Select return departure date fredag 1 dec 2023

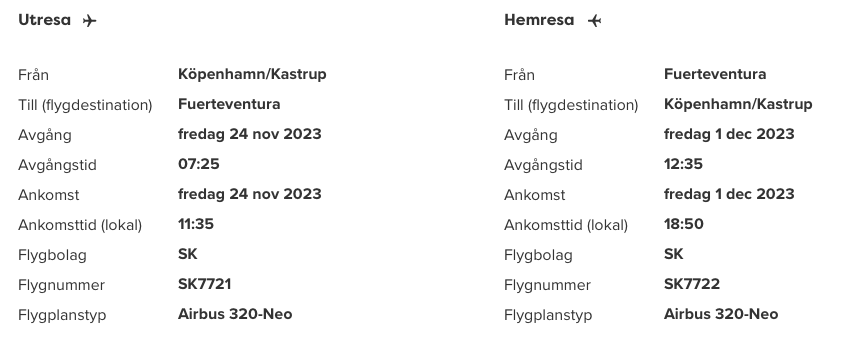pos(729,134)
